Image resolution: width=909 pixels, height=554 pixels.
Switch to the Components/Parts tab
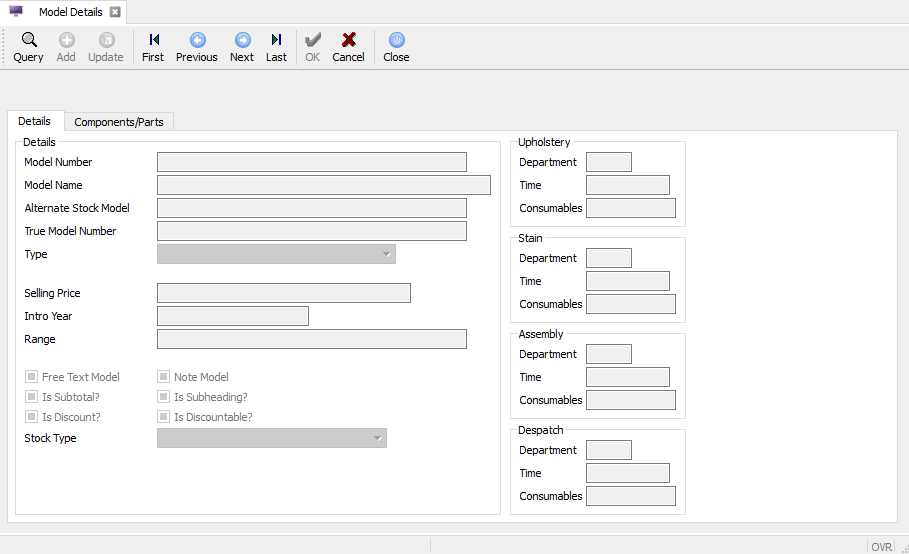[x=119, y=122]
